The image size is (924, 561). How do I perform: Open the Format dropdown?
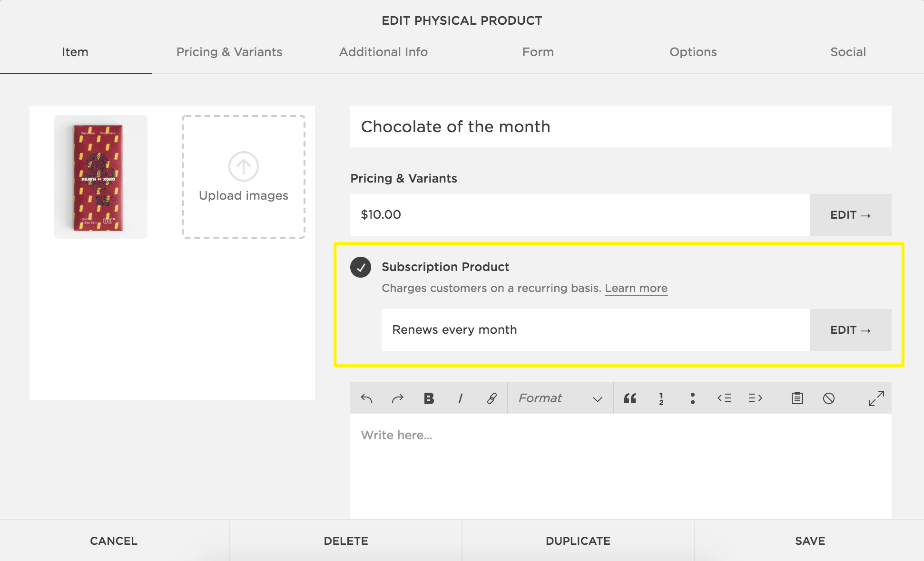click(x=560, y=398)
